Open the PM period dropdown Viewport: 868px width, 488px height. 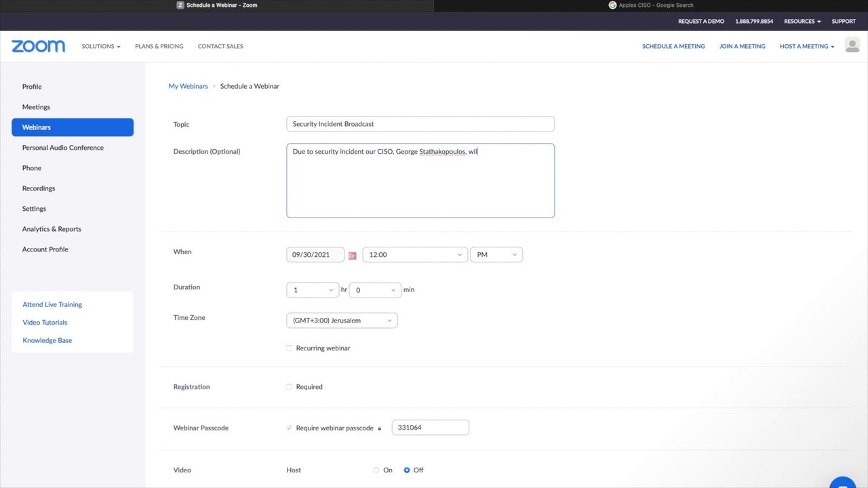(496, 255)
